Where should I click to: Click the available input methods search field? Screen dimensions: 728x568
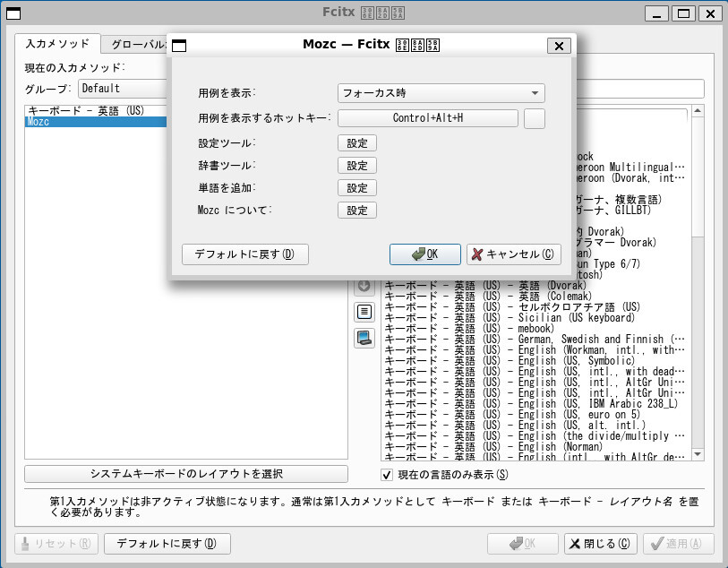639,88
